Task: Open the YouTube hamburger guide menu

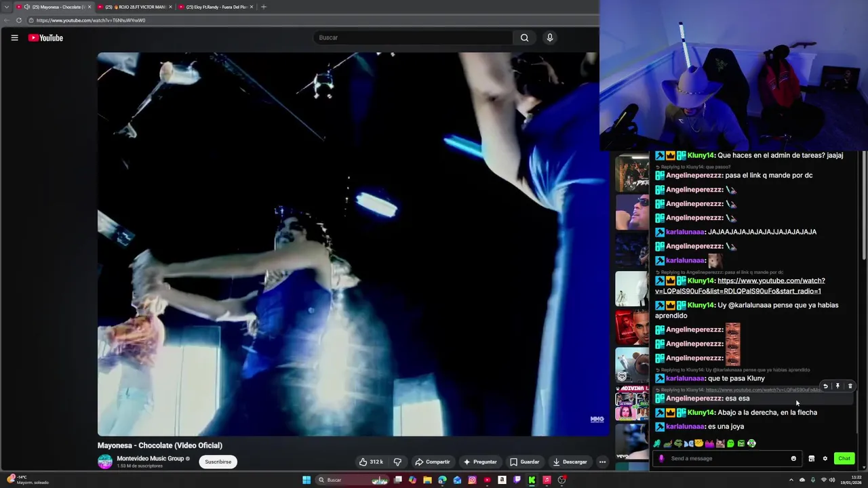Action: coord(14,38)
